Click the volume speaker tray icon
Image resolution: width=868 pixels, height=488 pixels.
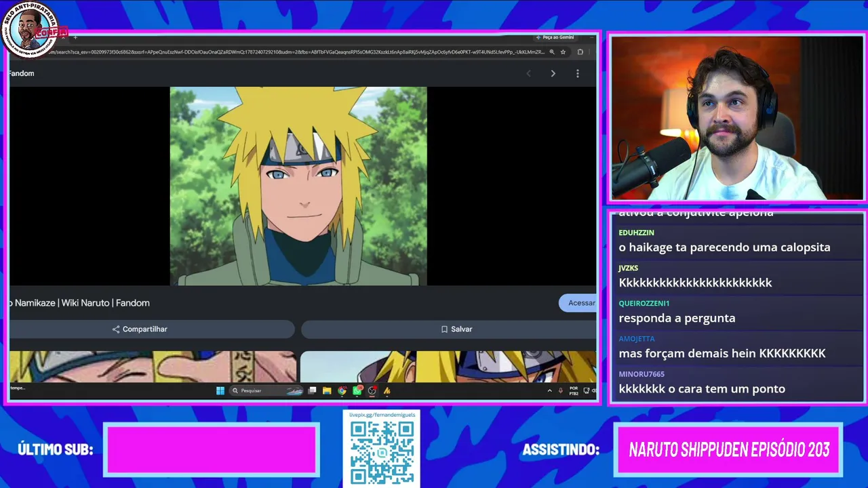pyautogui.click(x=594, y=390)
